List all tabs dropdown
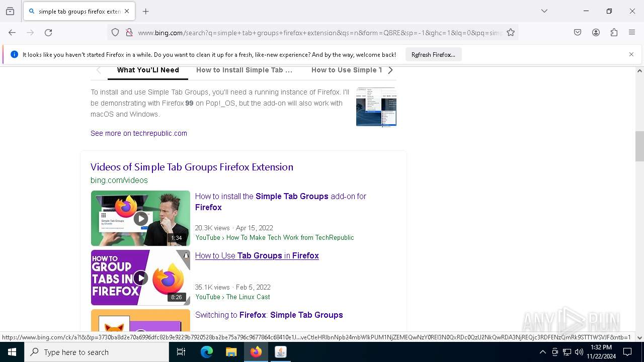This screenshot has height=362, width=644. [x=544, y=11]
